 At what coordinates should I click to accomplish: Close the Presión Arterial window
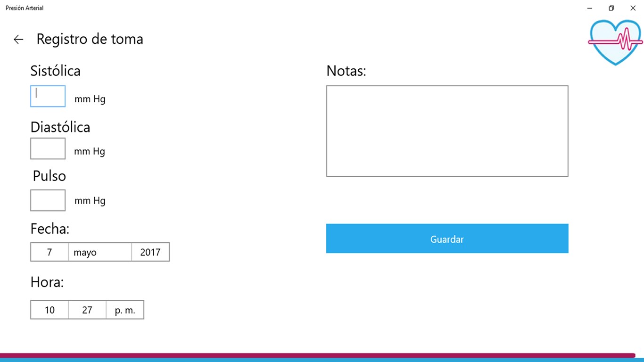tap(633, 8)
